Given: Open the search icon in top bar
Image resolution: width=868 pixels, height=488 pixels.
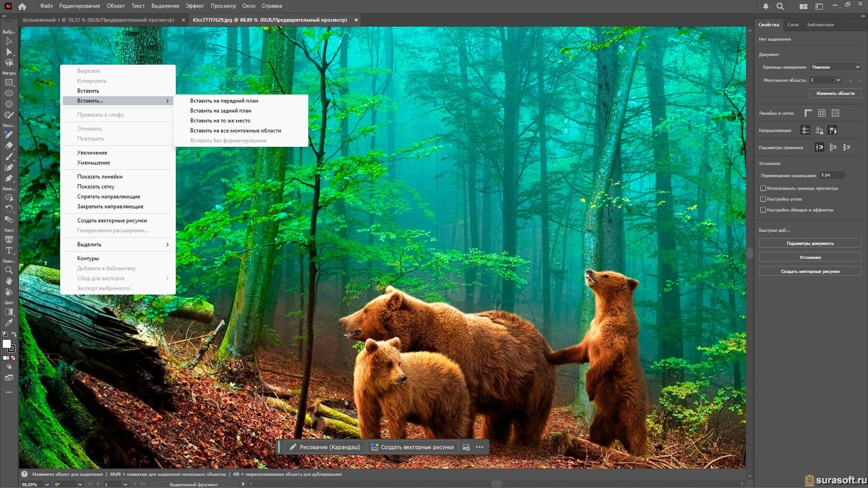Looking at the screenshot, I should 780,6.
